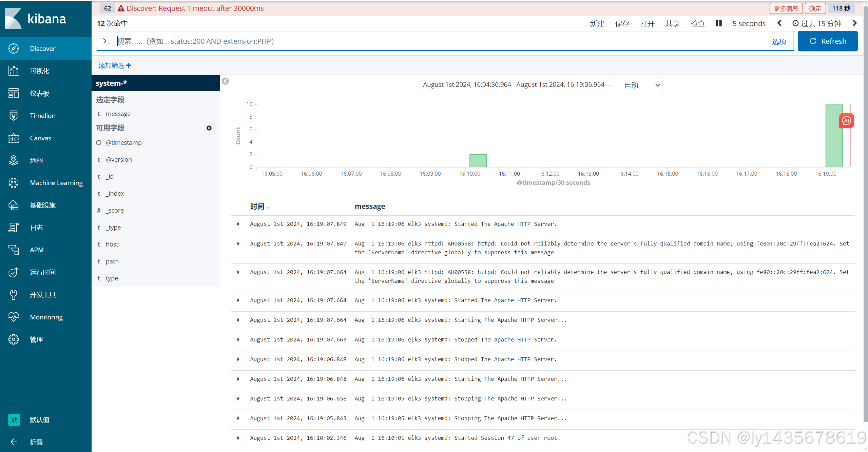Step time range backward with left chevron
The height and width of the screenshot is (452, 868).
[779, 23]
